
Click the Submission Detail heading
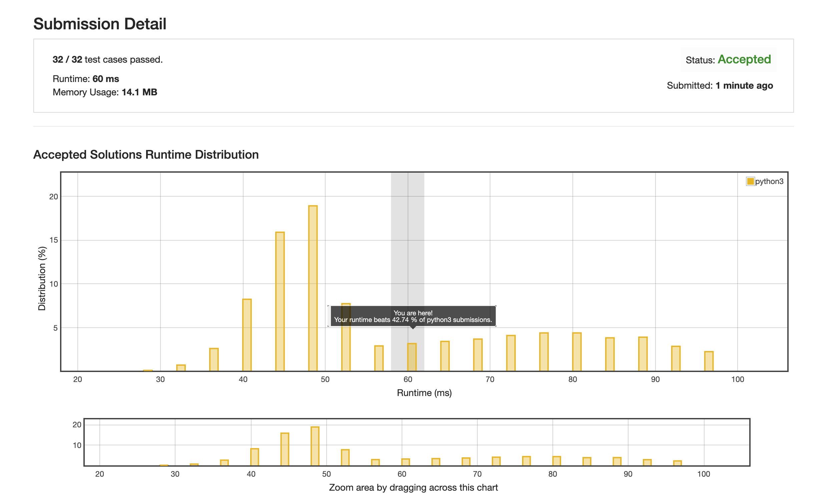pyautogui.click(x=99, y=24)
